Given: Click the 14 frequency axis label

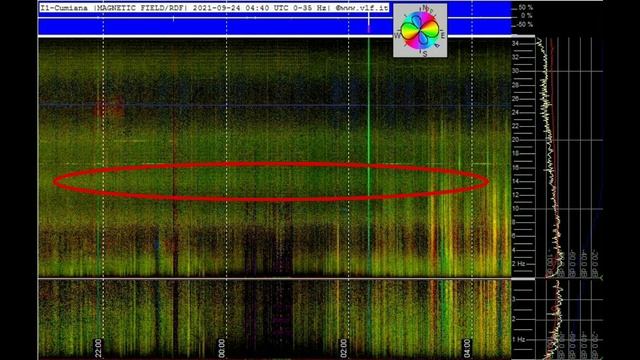Looking at the screenshot, I should (x=516, y=181).
